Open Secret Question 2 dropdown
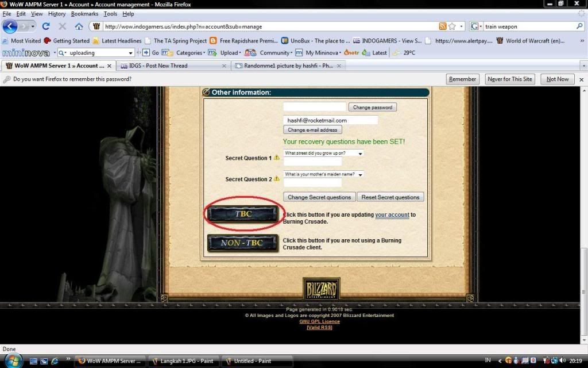 point(323,174)
